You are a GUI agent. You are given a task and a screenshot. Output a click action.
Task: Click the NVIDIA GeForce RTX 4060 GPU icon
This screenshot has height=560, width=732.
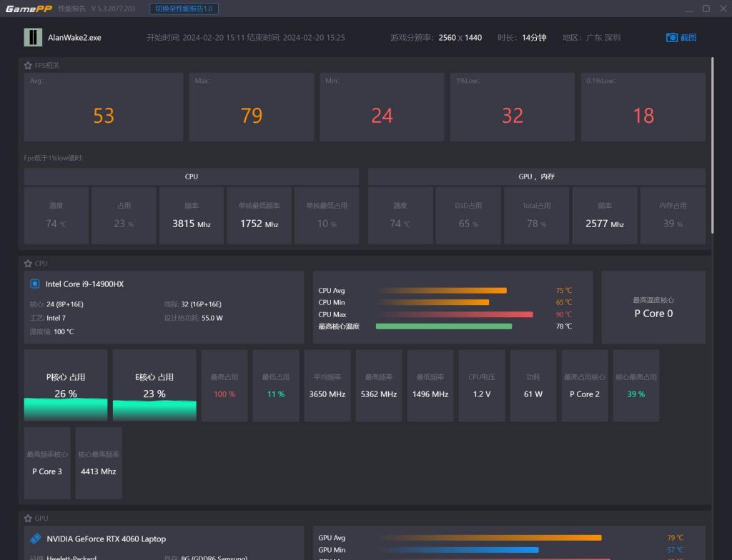35,539
